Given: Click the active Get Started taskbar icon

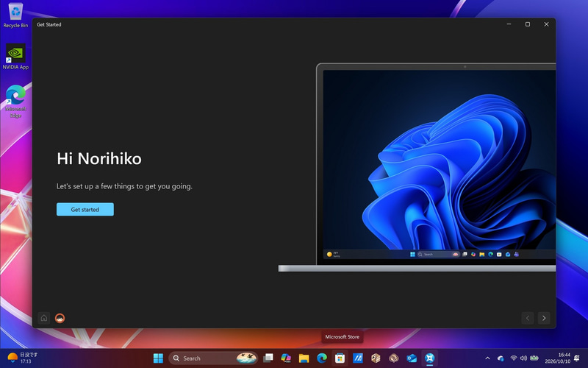Looking at the screenshot, I should pyautogui.click(x=430, y=358).
